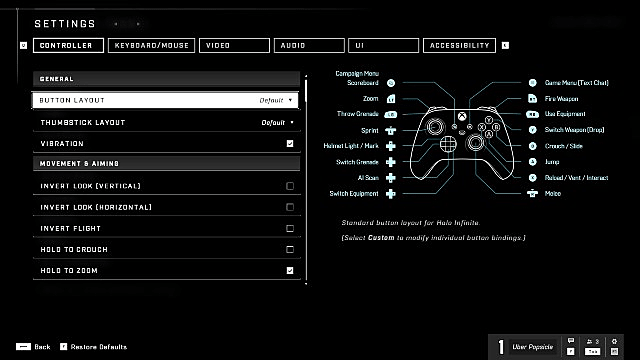Disable the Vibration checkbox
The height and width of the screenshot is (360, 640).
coord(290,144)
